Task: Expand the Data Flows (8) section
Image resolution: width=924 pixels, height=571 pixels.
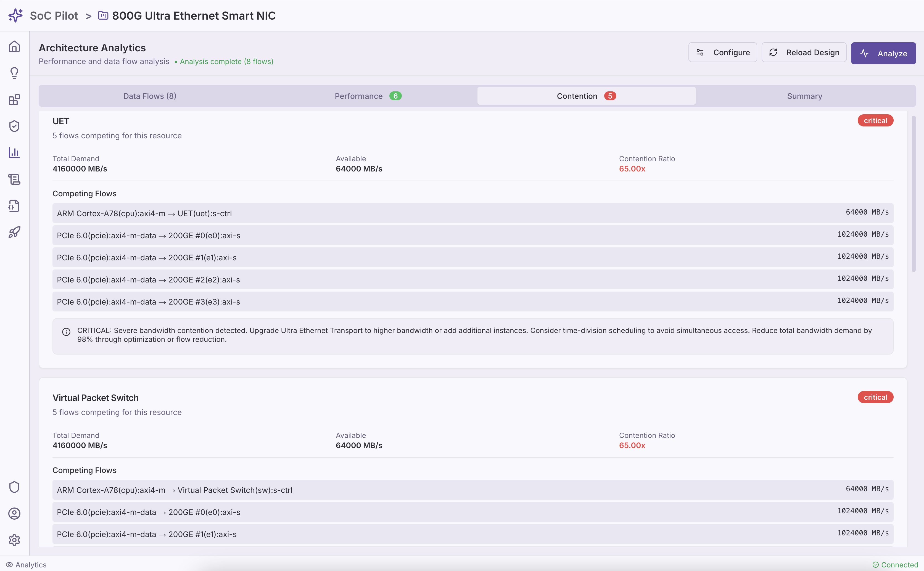Action: pos(149,96)
